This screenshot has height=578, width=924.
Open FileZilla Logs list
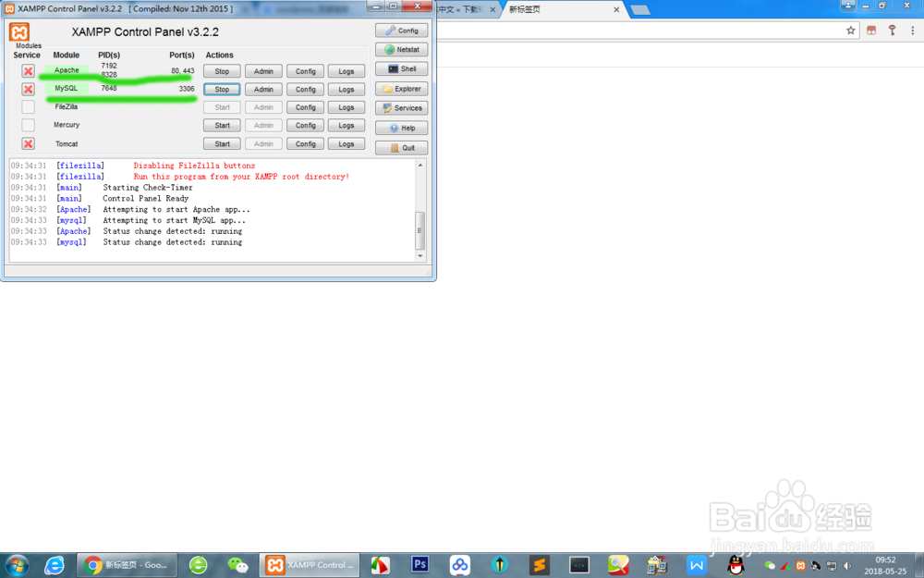coord(346,107)
